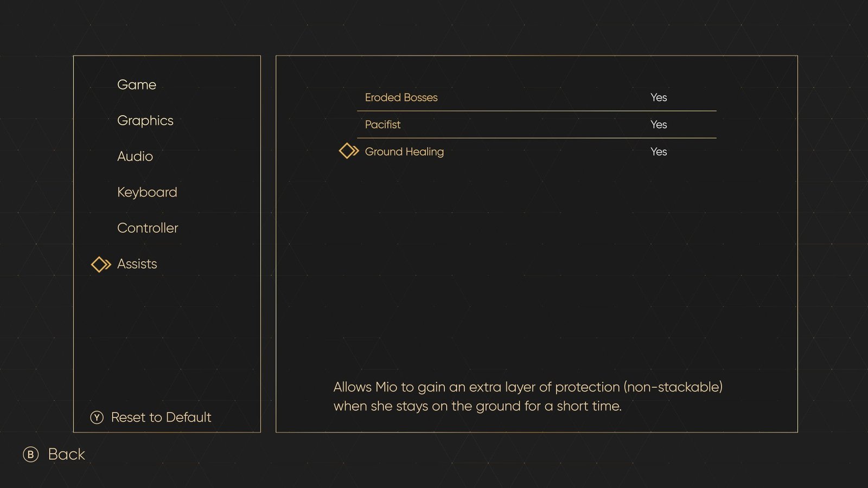The image size is (868, 488).
Task: Click the B button icon for back
Action: click(x=31, y=454)
